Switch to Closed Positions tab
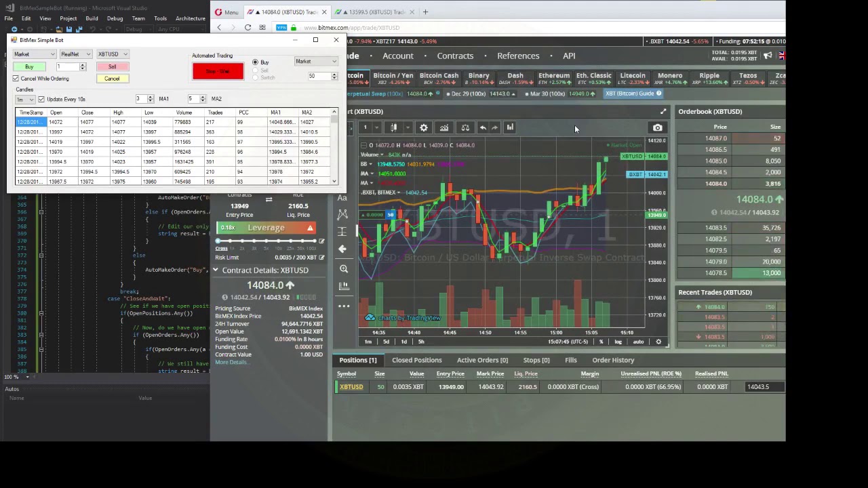The height and width of the screenshot is (488, 868). 416,360
